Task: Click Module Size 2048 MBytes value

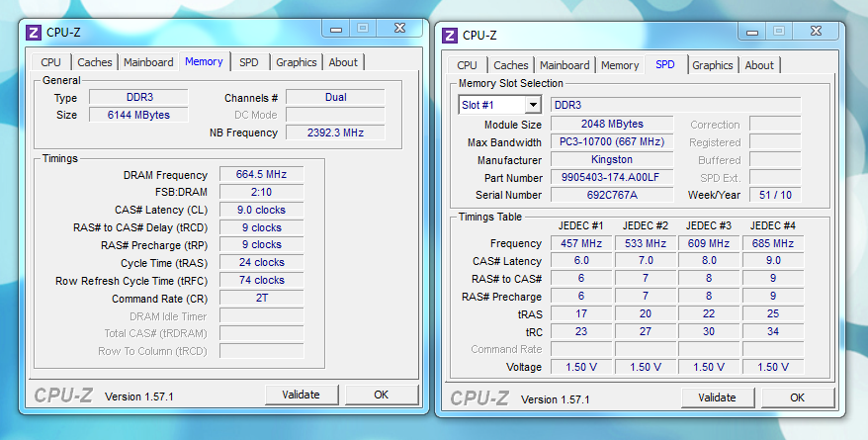Action: tap(612, 124)
